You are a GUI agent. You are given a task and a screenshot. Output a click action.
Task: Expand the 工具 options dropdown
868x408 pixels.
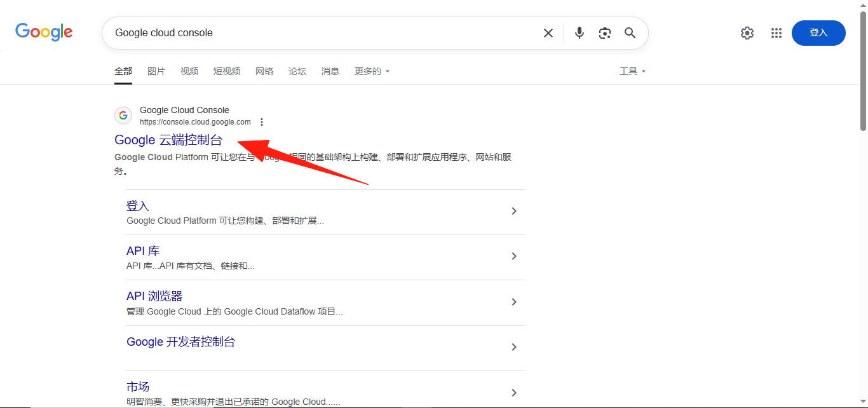(633, 71)
